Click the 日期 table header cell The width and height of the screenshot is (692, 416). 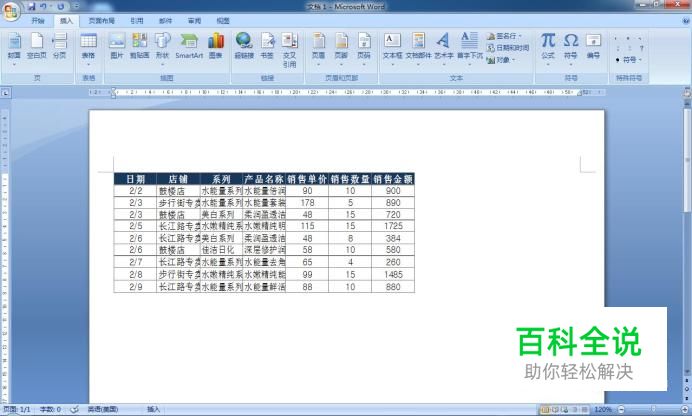(x=135, y=179)
